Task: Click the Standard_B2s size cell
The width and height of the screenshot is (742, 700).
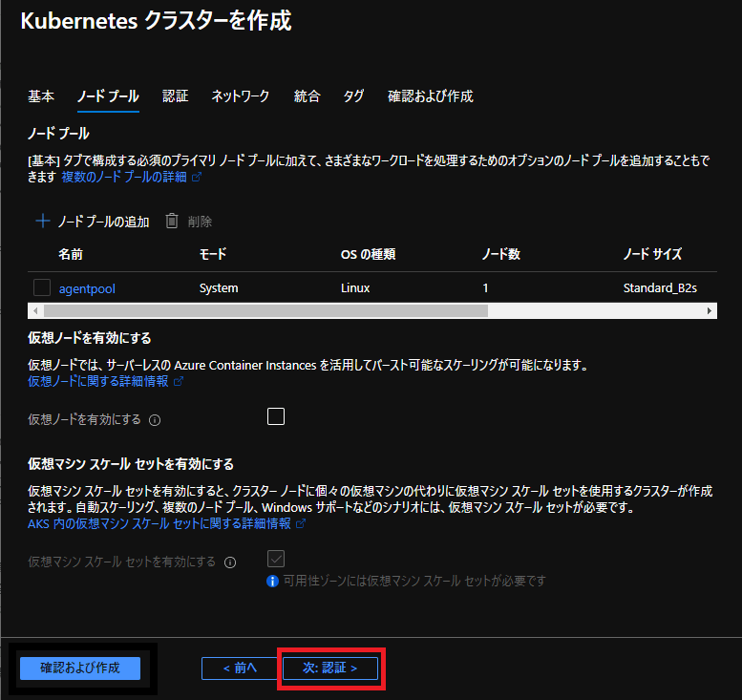Action: (660, 287)
